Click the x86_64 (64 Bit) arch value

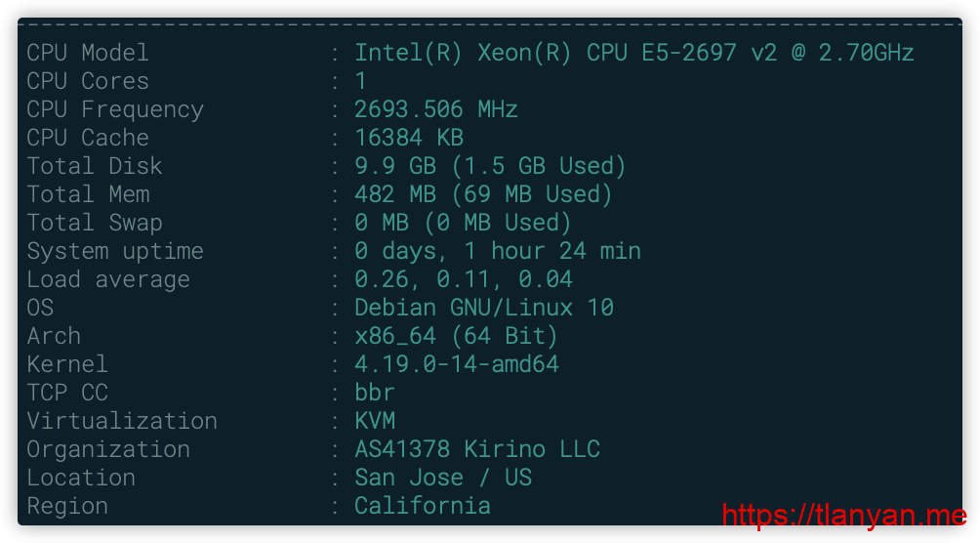[x=456, y=336]
